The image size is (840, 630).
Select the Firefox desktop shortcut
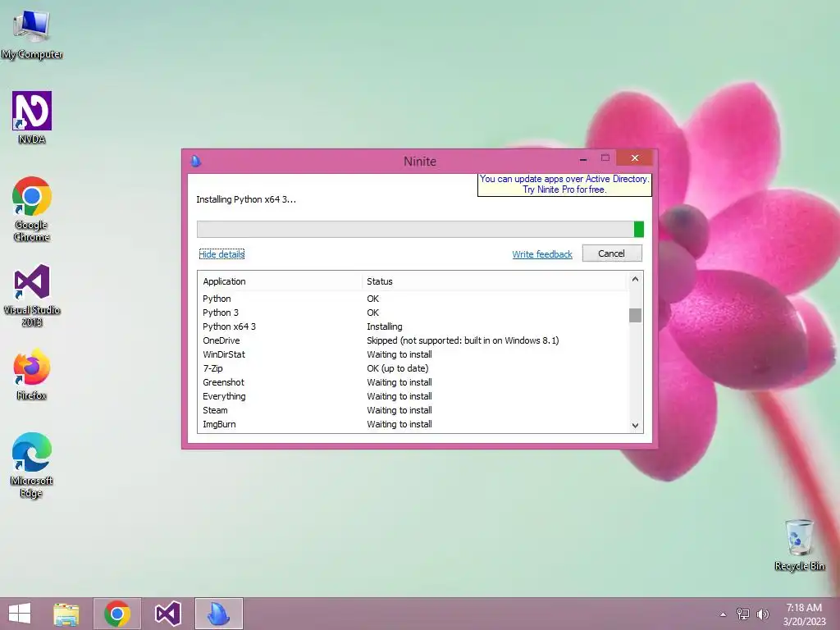tap(32, 374)
